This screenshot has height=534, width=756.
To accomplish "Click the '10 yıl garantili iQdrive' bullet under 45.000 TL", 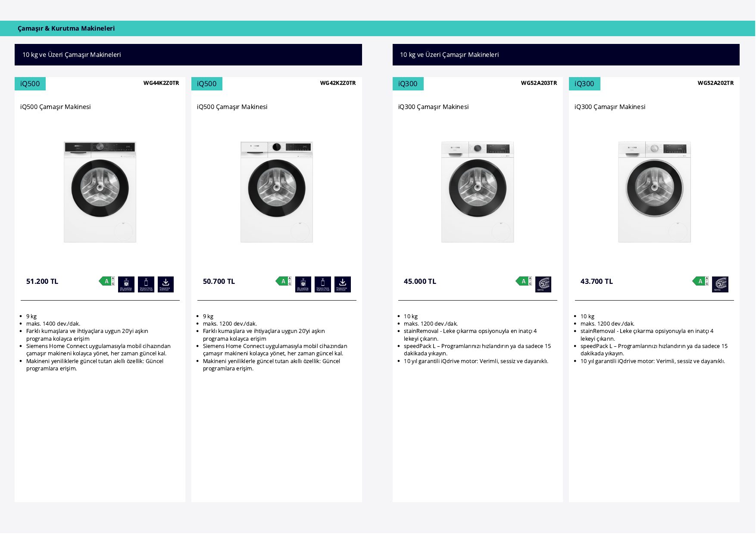I will (476, 361).
